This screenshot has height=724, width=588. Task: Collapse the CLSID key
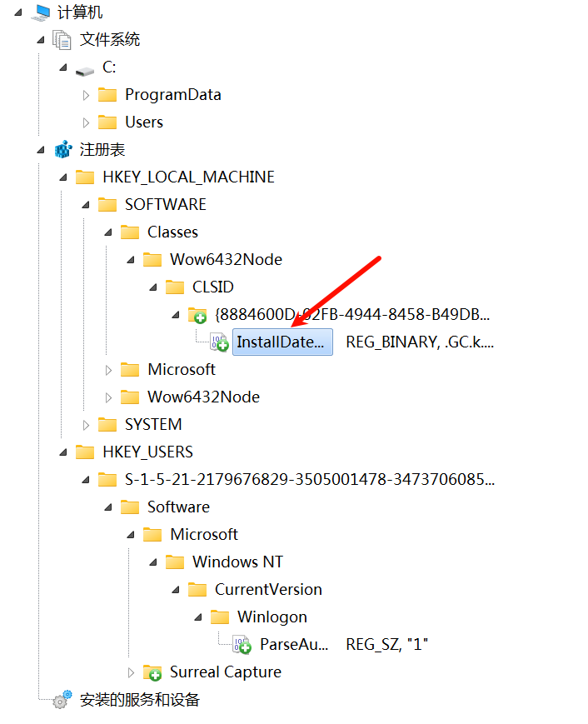coord(153,287)
